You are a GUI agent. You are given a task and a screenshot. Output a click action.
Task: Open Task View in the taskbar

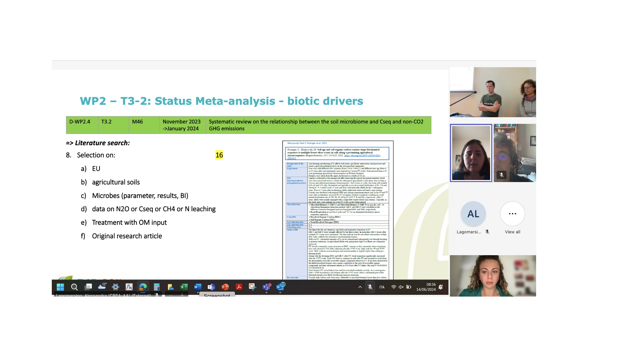click(x=88, y=287)
